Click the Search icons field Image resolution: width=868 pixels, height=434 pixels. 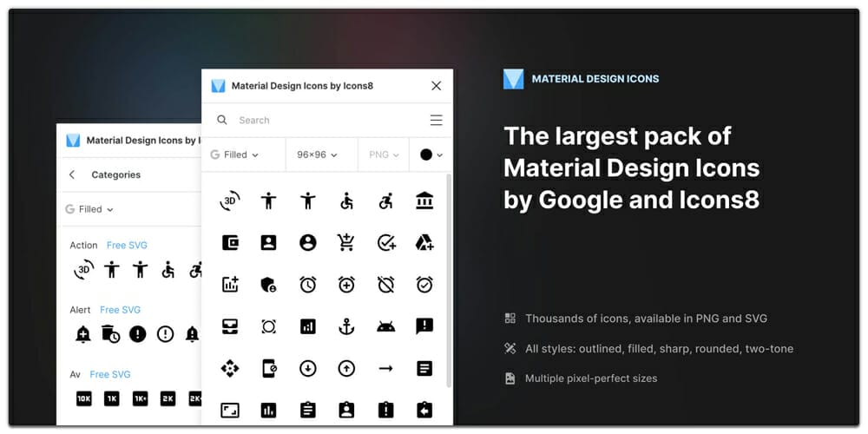pyautogui.click(x=326, y=120)
